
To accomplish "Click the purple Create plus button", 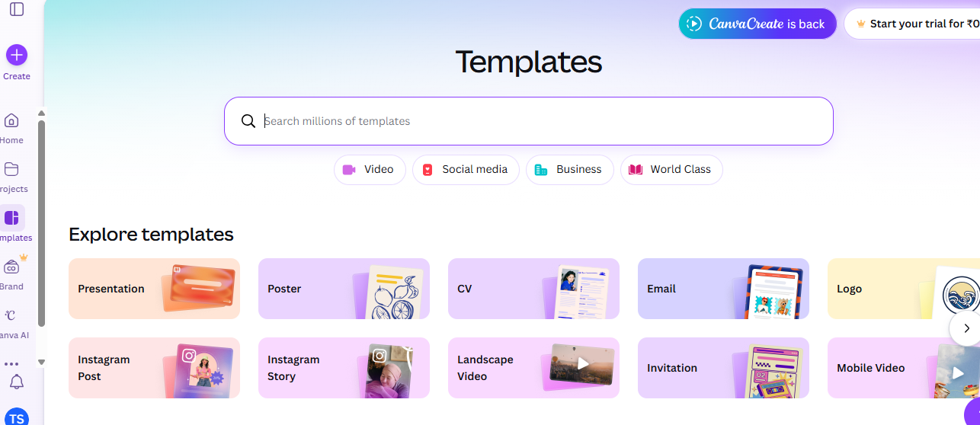I will 17,55.
